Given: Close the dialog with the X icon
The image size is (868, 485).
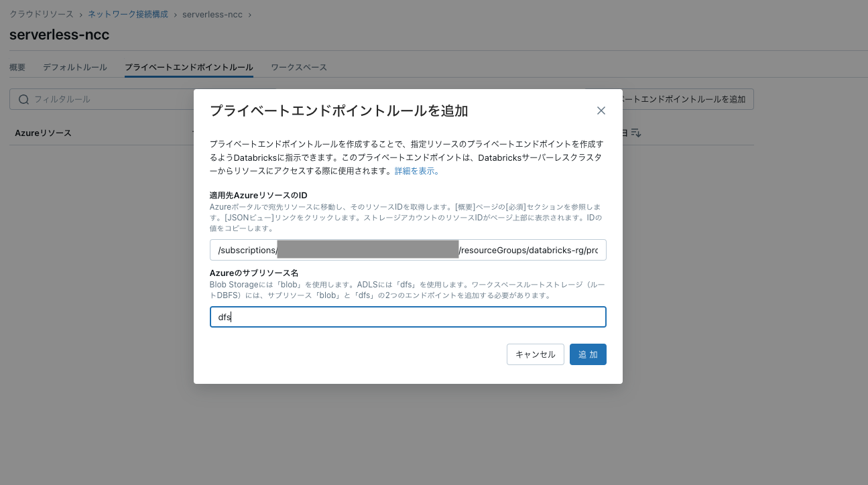Looking at the screenshot, I should pos(601,111).
